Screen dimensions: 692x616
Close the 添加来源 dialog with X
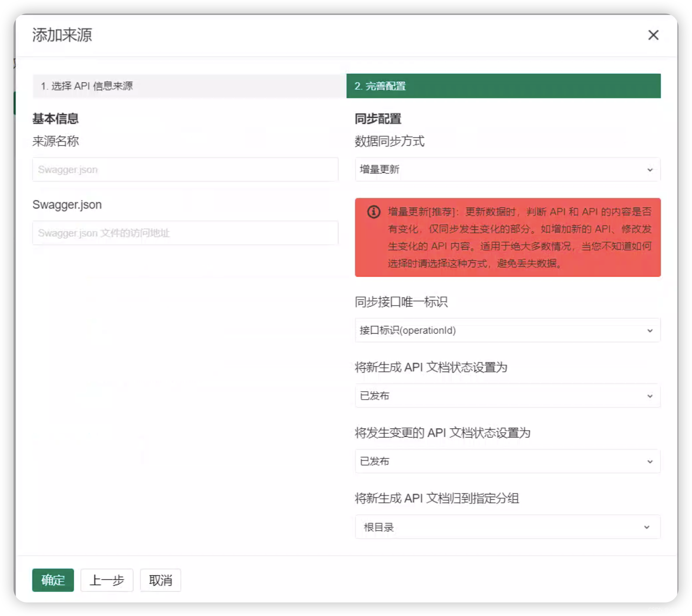pyautogui.click(x=653, y=35)
